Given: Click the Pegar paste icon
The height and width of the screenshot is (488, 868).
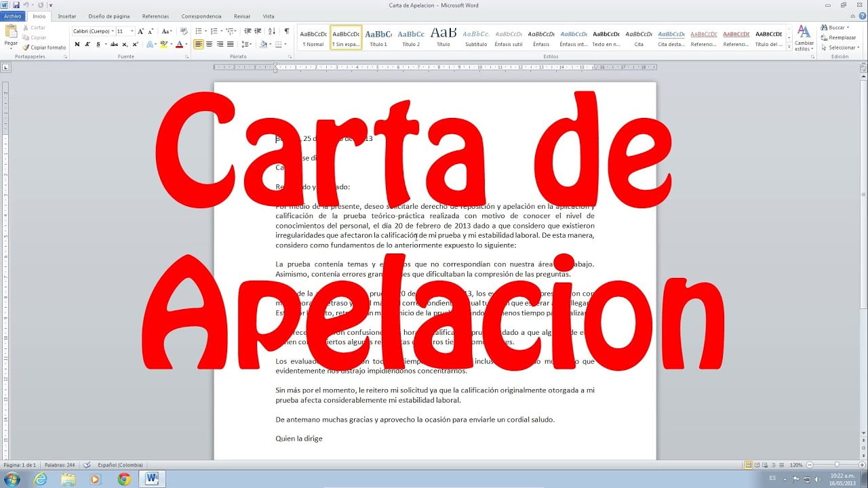Looking at the screenshot, I should click(11, 34).
